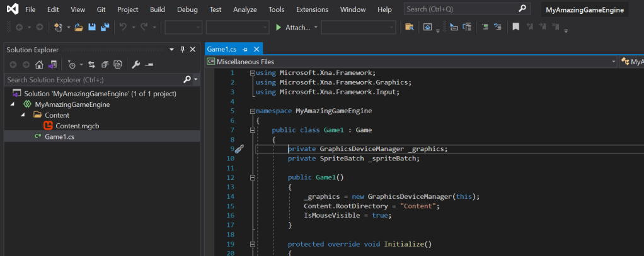Open Properties with the wrench icon
The image size is (644, 256).
(135, 65)
